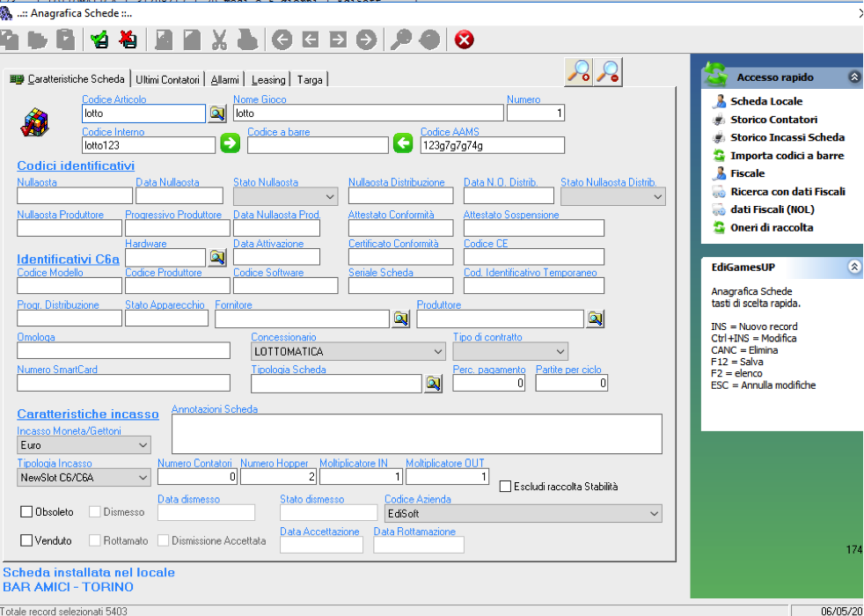Screen dimensions: 864x616
Task: Jump to last record with circular right arrow
Action: click(x=366, y=40)
